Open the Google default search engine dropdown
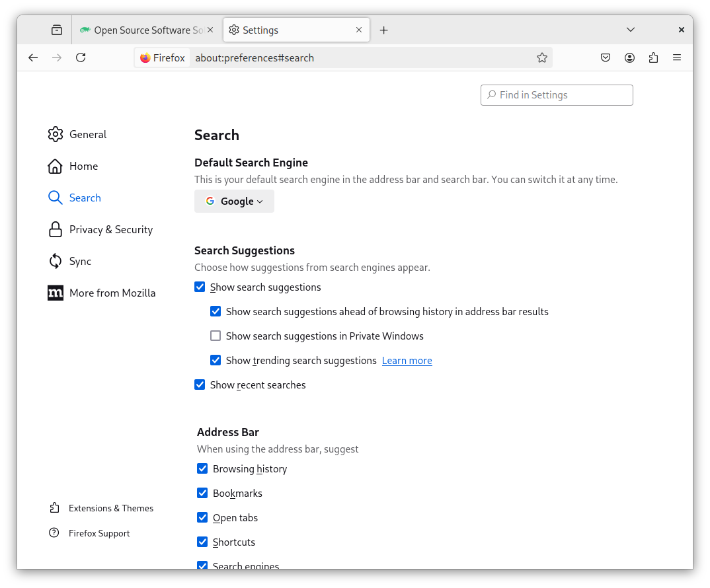This screenshot has width=710, height=588. [234, 202]
